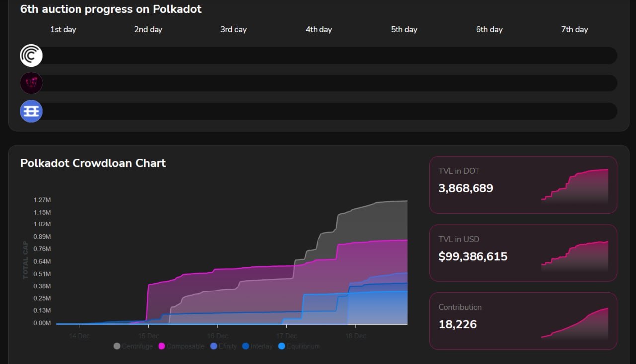Toggle the Composable magenta legend dot
This screenshot has width=636, height=364.
pos(161,346)
